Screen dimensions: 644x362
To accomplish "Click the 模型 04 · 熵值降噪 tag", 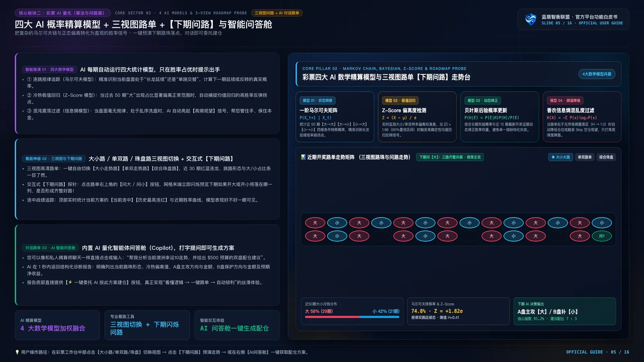I will point(565,101).
